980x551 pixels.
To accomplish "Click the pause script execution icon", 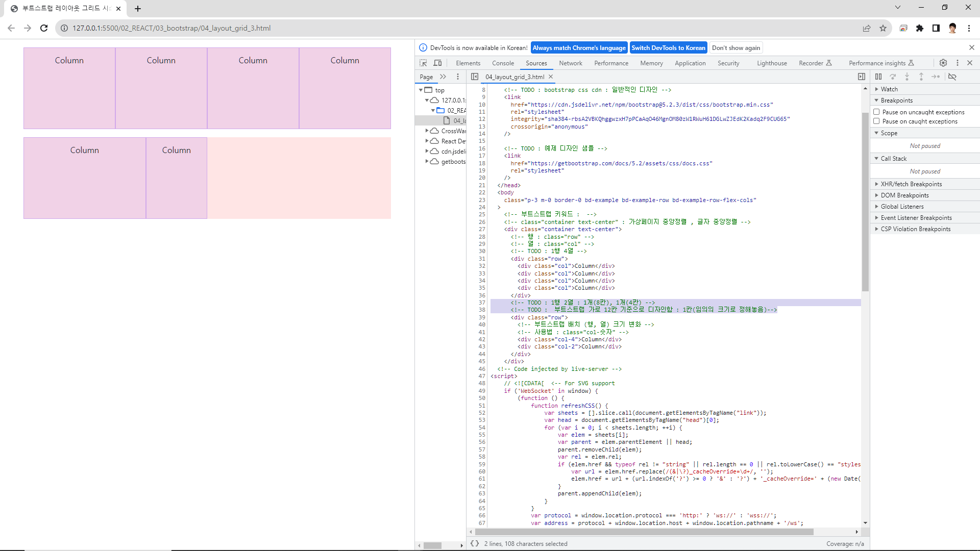I will pyautogui.click(x=878, y=77).
